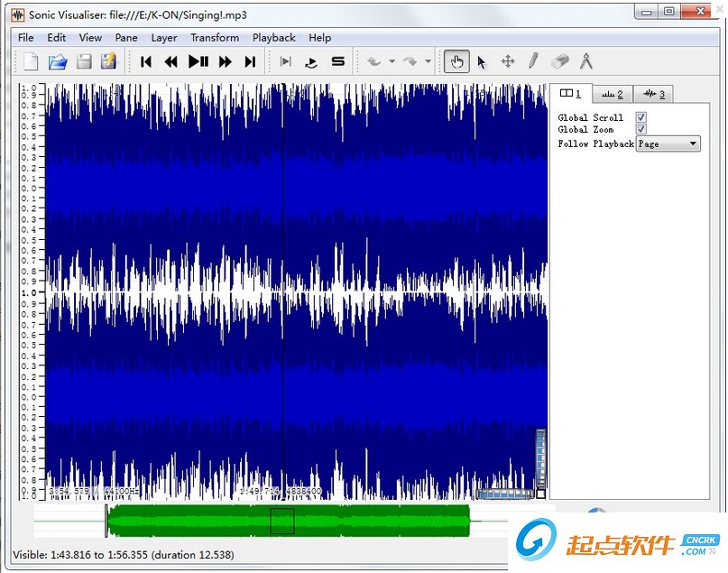Click the New Session icon
Viewport: 728px width, 573px height.
pos(32,61)
